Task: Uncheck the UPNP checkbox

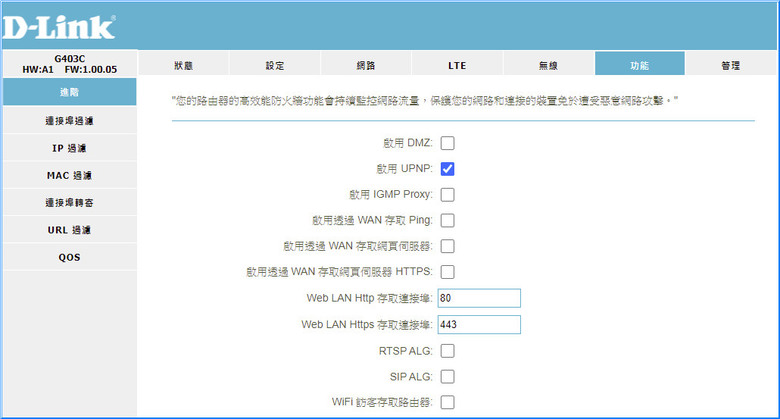Action: pos(447,169)
